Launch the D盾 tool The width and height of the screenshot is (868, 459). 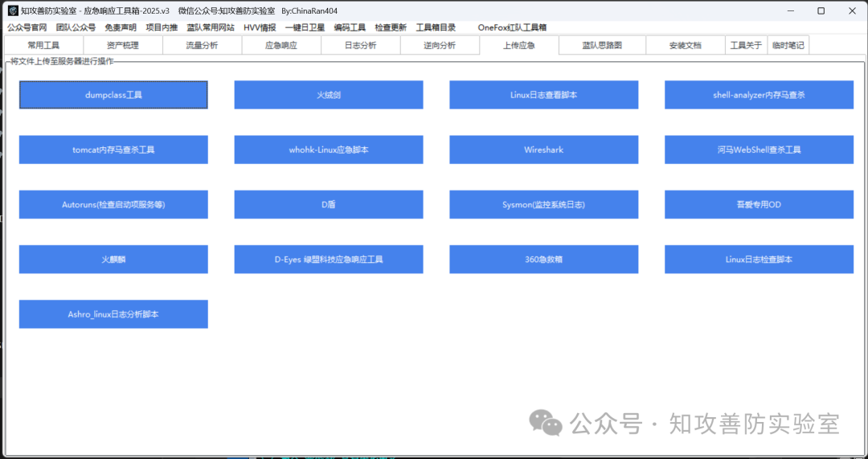[329, 204]
